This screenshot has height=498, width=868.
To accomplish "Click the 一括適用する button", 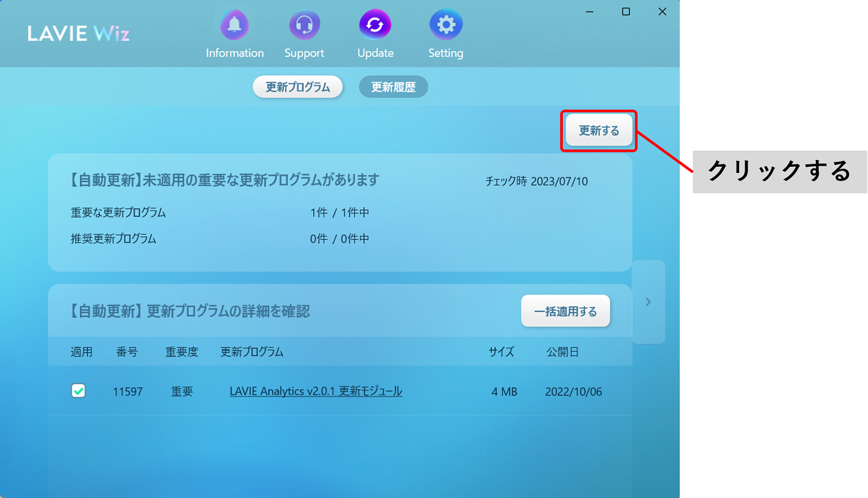I will pyautogui.click(x=565, y=311).
